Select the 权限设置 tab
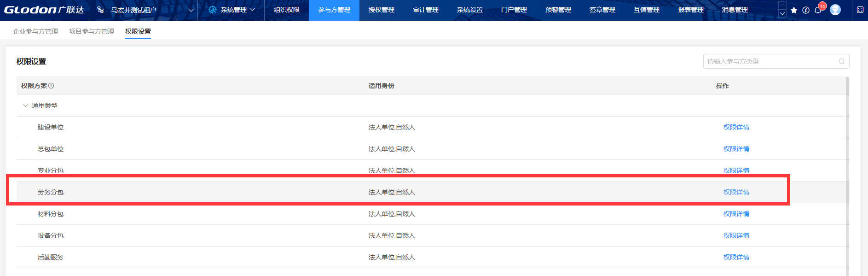The height and width of the screenshot is (276, 868). [x=138, y=31]
